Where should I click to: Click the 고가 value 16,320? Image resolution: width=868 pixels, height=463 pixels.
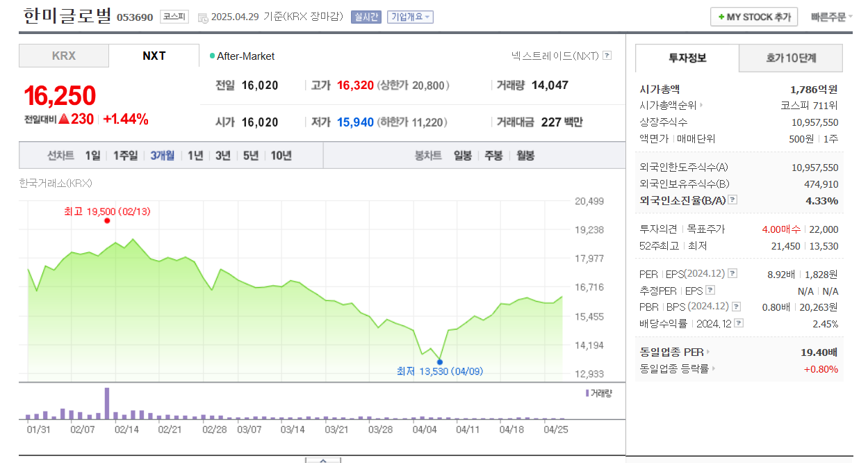(x=355, y=86)
